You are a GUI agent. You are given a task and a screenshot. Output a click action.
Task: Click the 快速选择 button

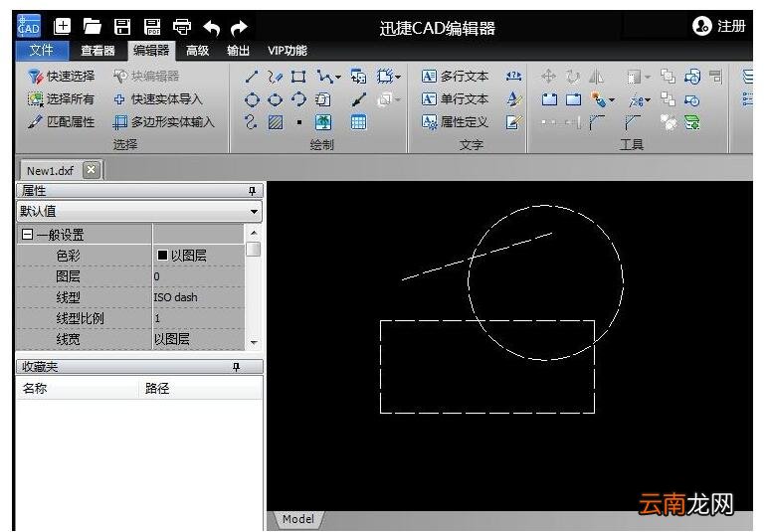[x=62, y=77]
